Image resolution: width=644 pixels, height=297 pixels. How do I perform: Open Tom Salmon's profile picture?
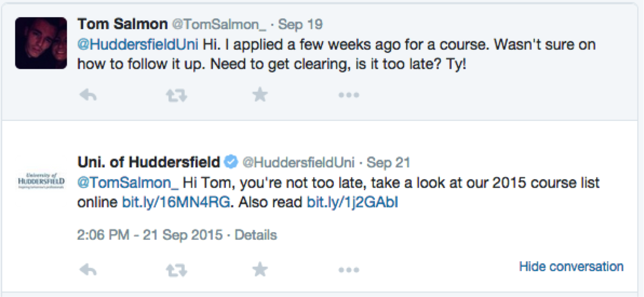(41, 43)
